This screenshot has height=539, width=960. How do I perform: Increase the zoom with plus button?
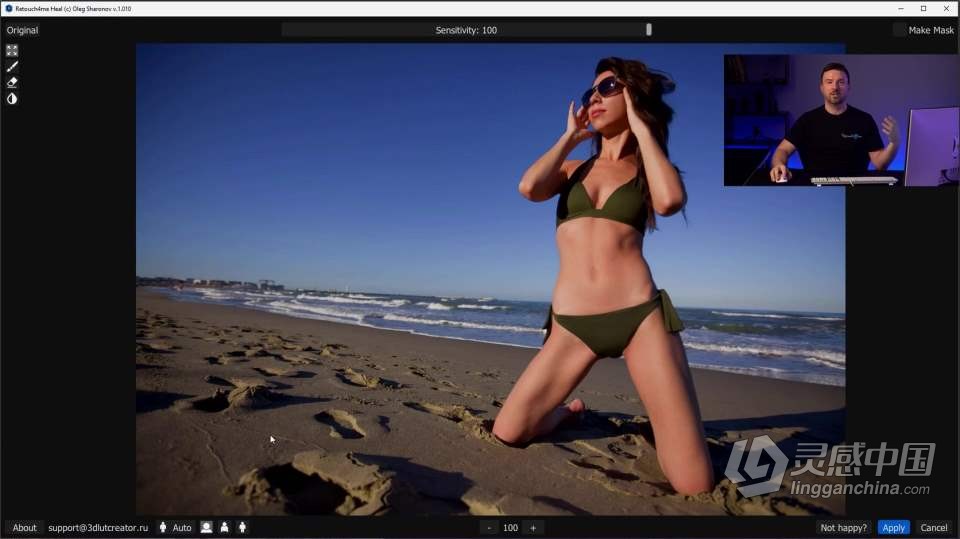(532, 527)
